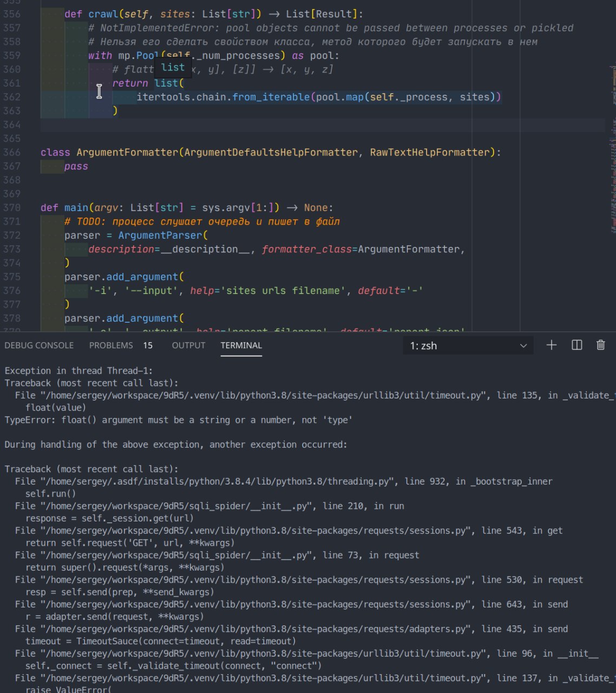Split the terminal with the split icon
Viewport: 616px width, 693px height.
576,345
